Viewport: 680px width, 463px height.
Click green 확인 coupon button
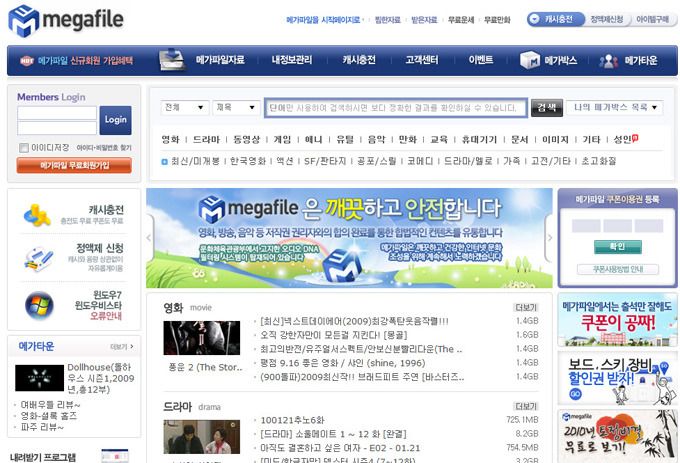coord(618,247)
